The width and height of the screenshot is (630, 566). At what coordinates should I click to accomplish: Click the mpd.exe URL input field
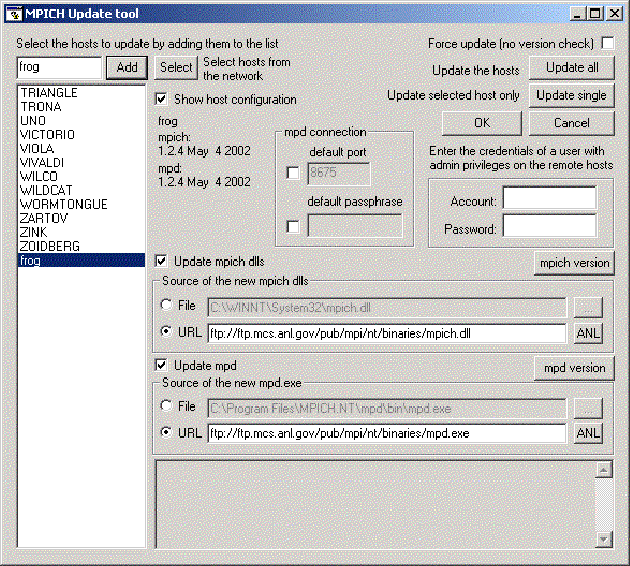[387, 433]
